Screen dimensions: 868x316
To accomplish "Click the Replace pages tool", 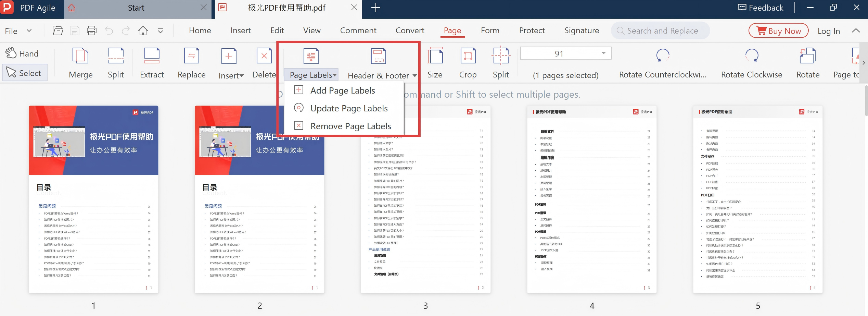I will coord(192,63).
